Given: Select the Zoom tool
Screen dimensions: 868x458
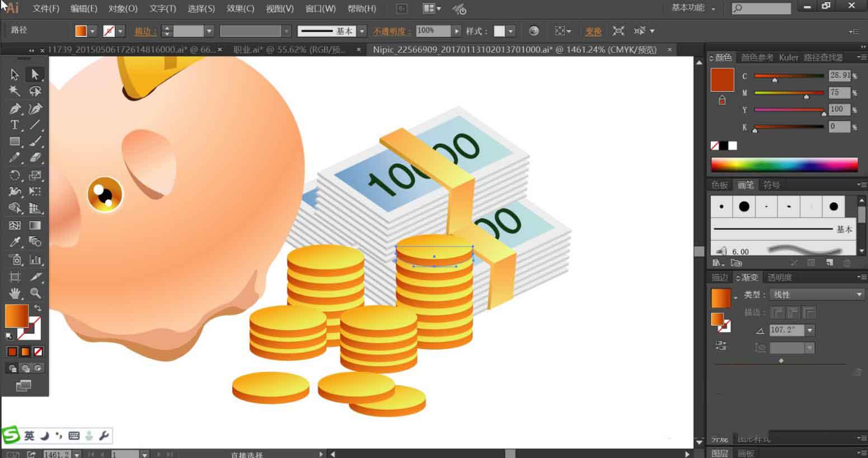Looking at the screenshot, I should pos(35,293).
